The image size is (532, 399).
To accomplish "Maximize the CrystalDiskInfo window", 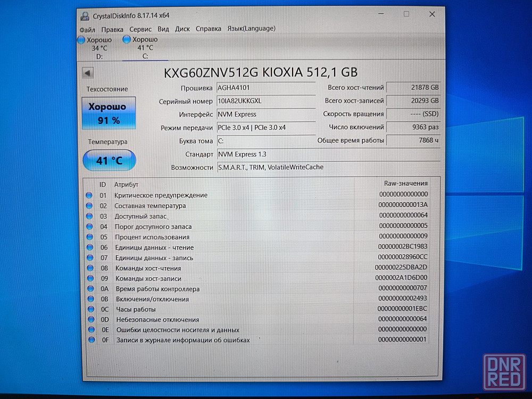I will pyautogui.click(x=406, y=14).
